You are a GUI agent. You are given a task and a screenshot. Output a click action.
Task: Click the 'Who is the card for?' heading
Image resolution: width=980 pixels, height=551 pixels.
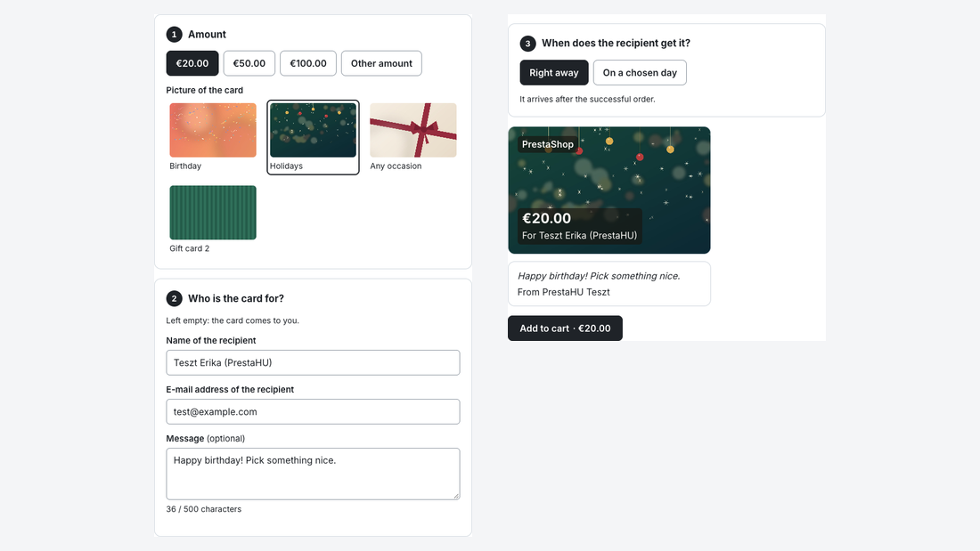point(235,298)
